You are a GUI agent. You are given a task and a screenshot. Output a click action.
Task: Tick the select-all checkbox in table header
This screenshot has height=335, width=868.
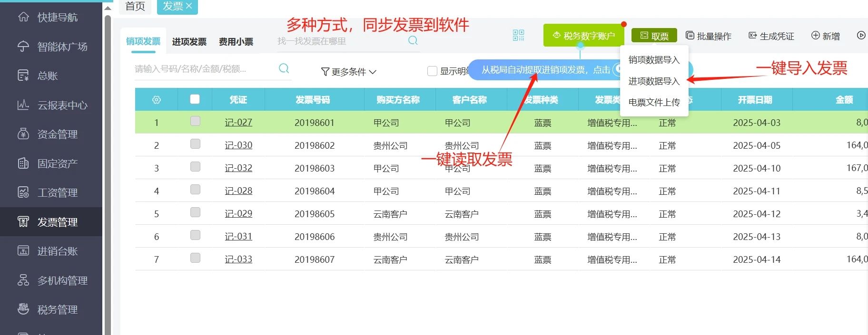pos(195,99)
